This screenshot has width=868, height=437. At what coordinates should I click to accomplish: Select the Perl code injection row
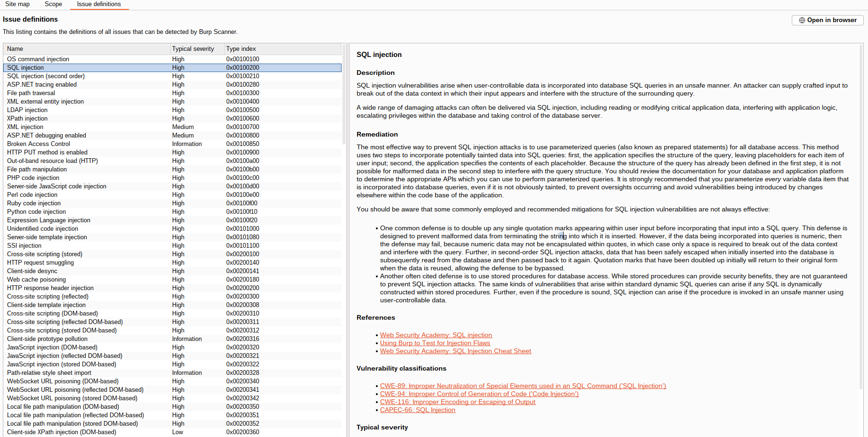172,195
